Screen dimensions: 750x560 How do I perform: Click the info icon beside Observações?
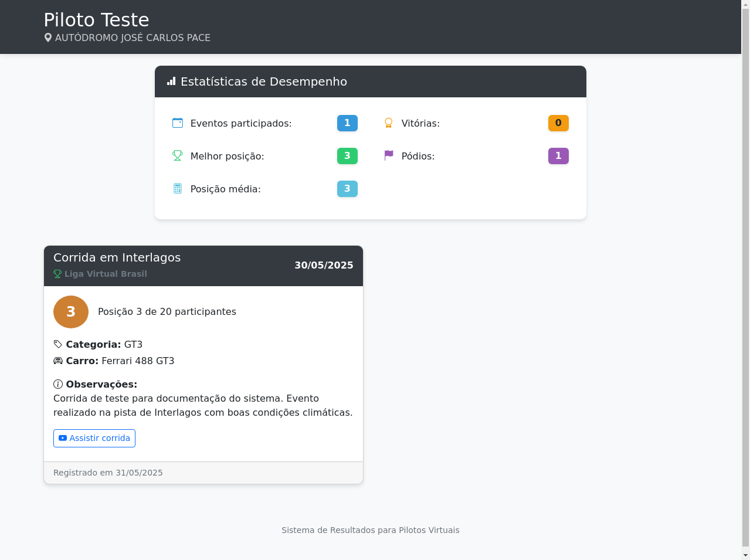tap(58, 384)
